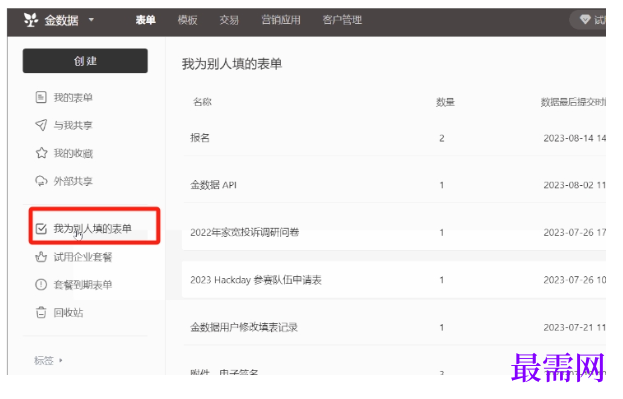This screenshot has height=399, width=623.
Task: Click the diamond trial icon
Action: coord(585,19)
